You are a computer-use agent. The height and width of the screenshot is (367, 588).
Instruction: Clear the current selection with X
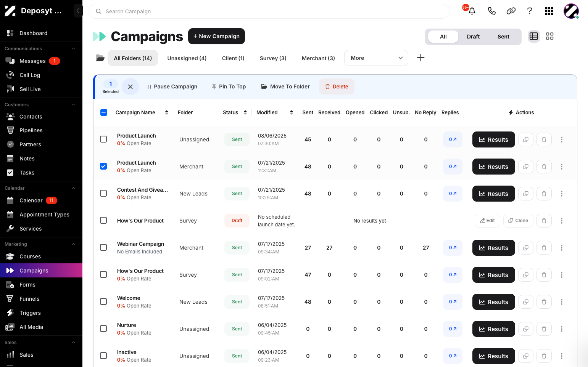[x=130, y=87]
